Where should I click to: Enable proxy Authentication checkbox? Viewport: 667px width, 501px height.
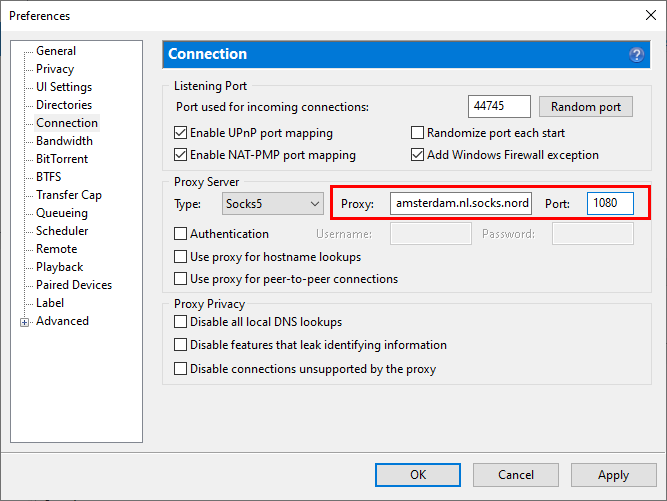click(x=181, y=234)
